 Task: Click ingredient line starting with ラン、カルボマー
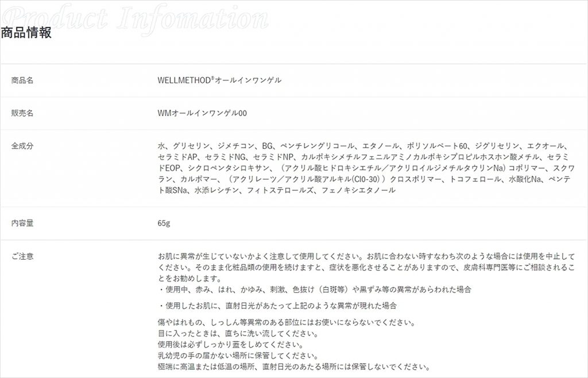point(364,179)
